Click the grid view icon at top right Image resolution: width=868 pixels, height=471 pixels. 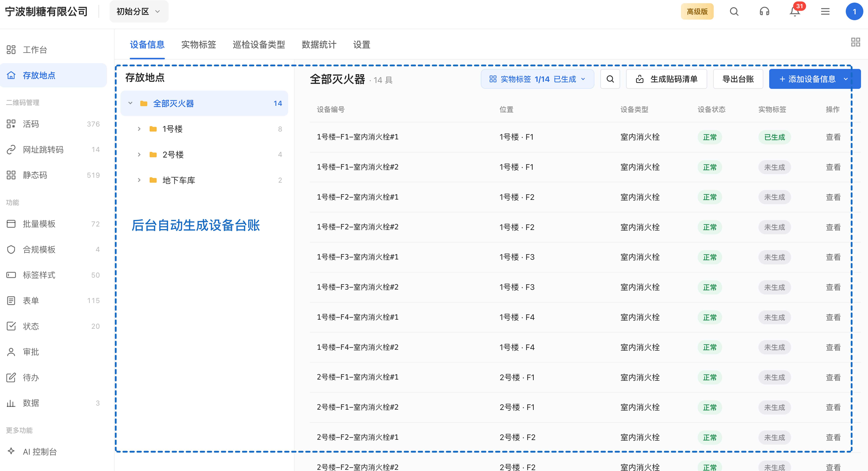(856, 42)
